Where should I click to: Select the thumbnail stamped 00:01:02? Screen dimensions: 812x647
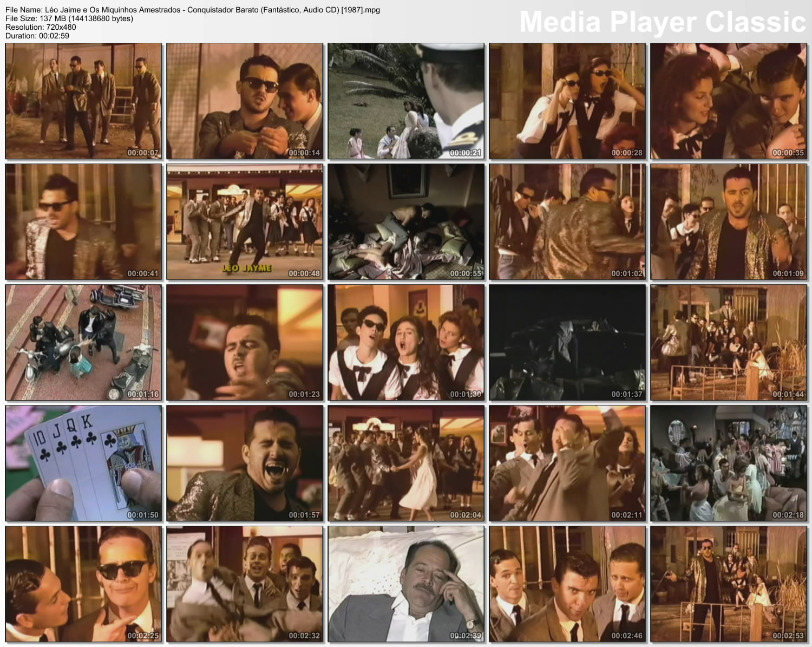pos(567,222)
